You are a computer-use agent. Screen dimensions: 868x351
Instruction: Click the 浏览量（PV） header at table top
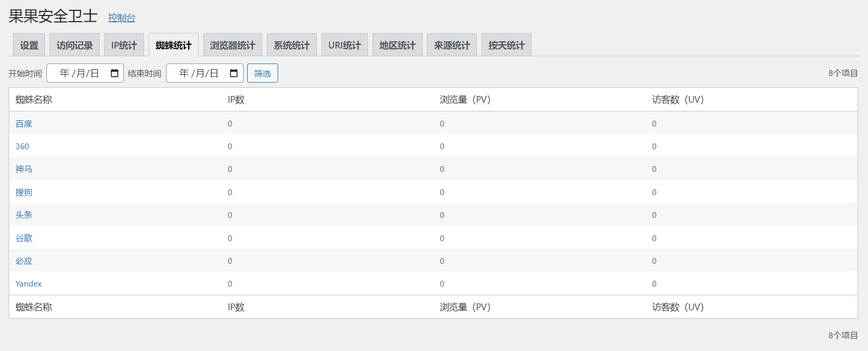click(x=465, y=100)
